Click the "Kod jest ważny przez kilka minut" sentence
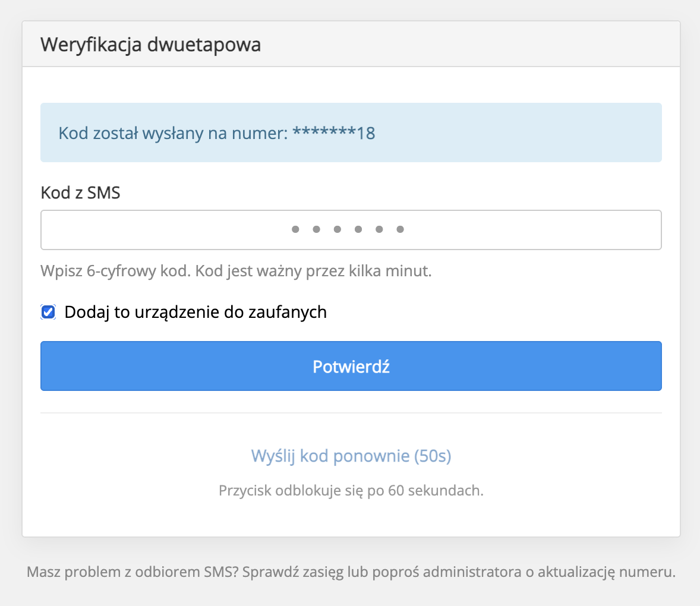 [313, 271]
